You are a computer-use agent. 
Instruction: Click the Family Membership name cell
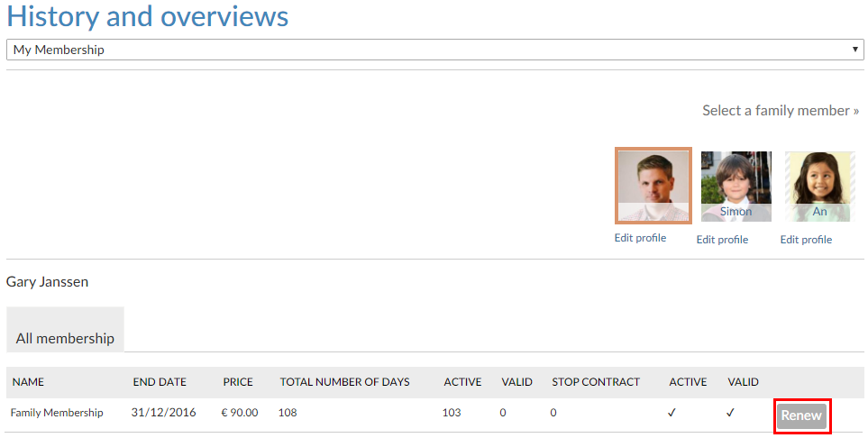tap(57, 413)
